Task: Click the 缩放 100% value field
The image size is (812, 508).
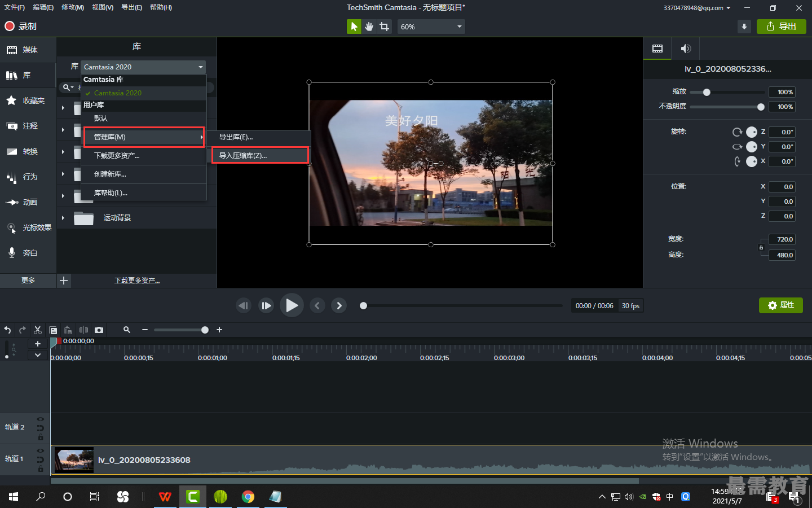Action: (782, 92)
